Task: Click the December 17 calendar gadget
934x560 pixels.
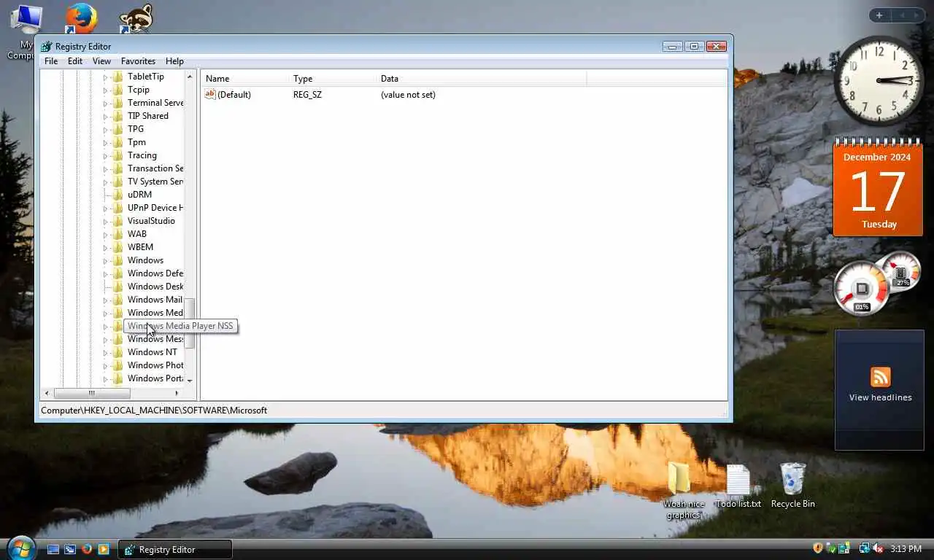Action: click(x=878, y=187)
